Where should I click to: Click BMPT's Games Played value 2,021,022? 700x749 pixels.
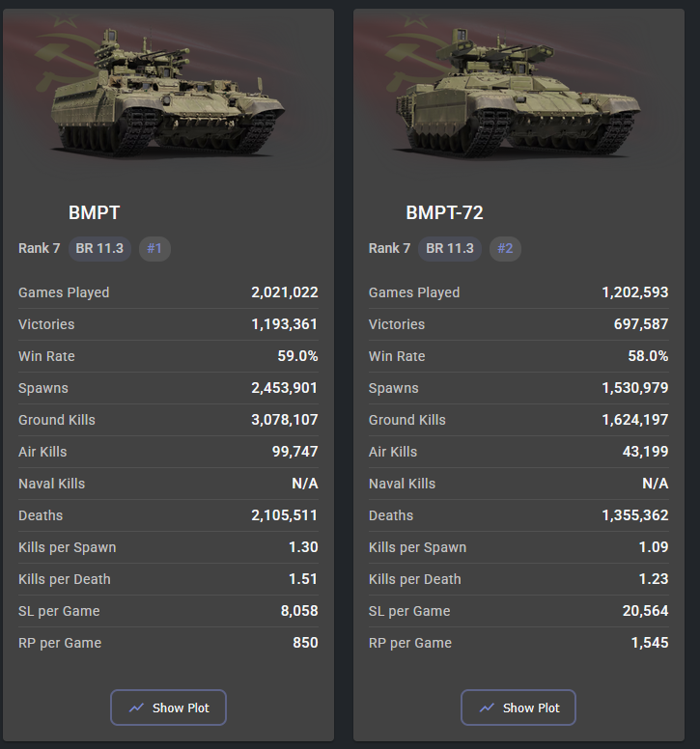[x=284, y=292]
